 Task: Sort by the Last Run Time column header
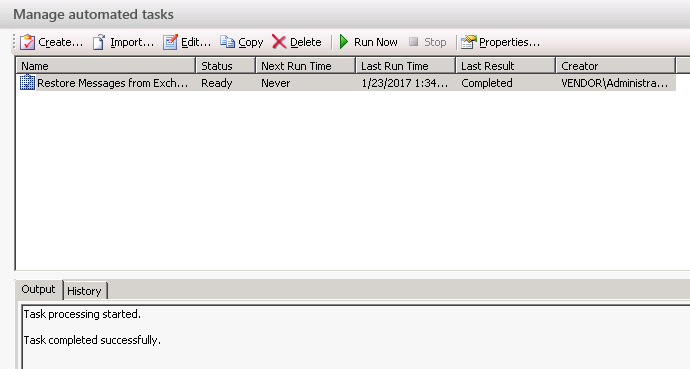pos(406,66)
